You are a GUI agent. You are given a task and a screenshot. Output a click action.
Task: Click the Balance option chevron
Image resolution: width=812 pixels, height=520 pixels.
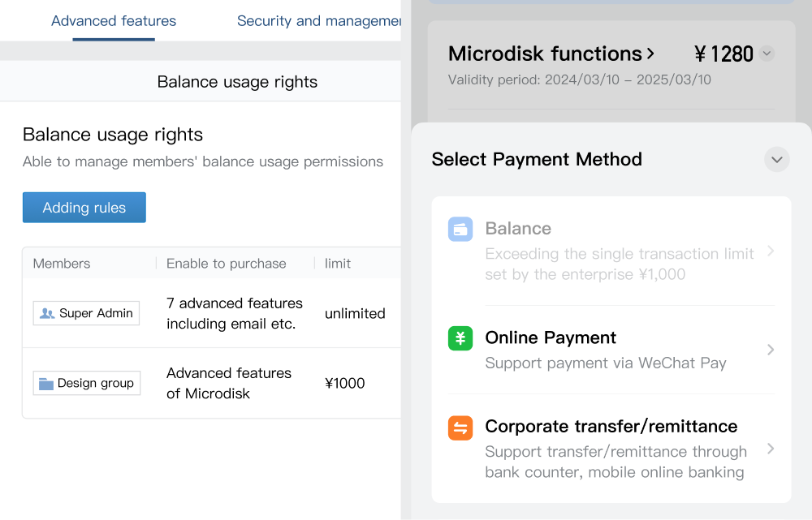pos(771,251)
